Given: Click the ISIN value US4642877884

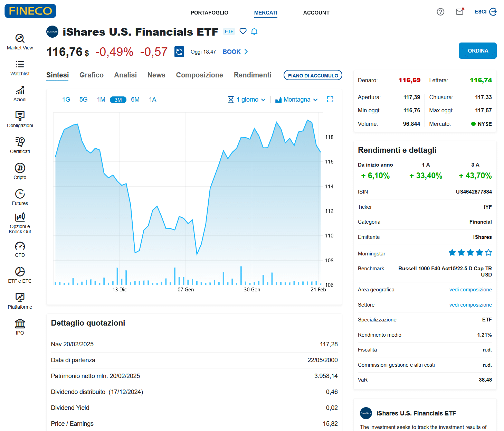Looking at the screenshot, I should click(474, 192).
